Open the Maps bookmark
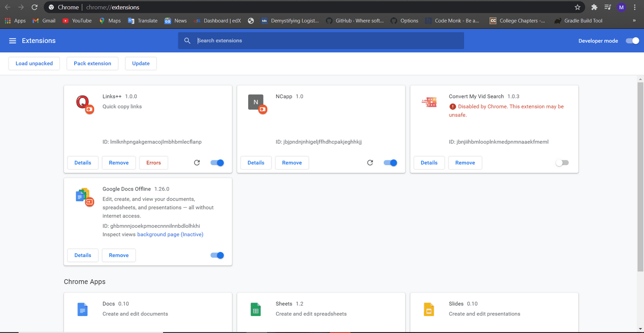 click(110, 21)
